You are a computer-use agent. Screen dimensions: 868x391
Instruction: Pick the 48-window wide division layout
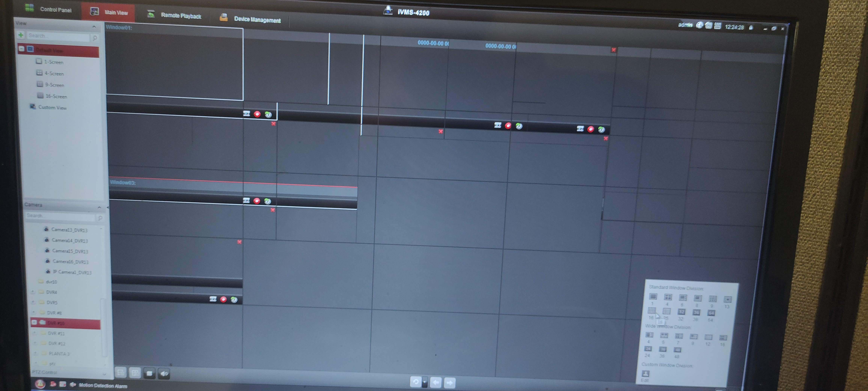pos(677,349)
